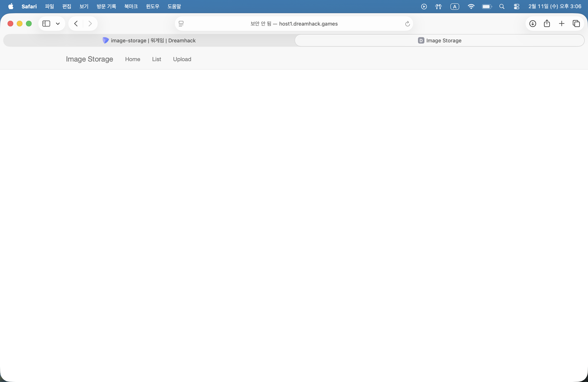Screen dimensions: 588x382
Task: Open the List page link
Action: pos(156,59)
